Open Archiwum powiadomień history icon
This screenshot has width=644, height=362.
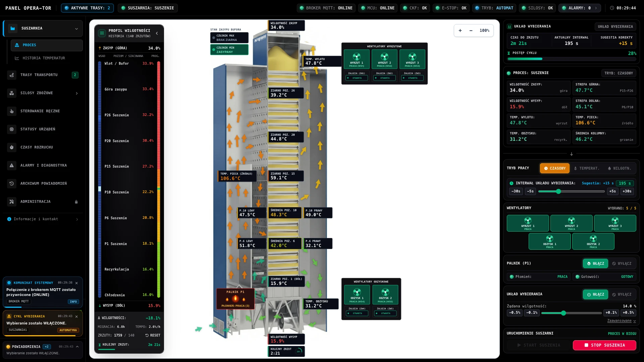(12, 184)
